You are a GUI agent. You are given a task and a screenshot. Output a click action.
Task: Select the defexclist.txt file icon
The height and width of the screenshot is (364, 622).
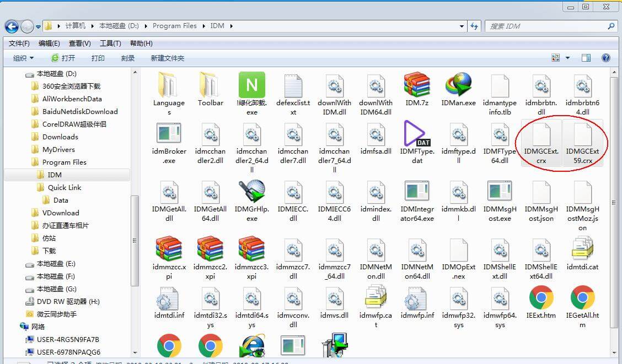(x=293, y=85)
